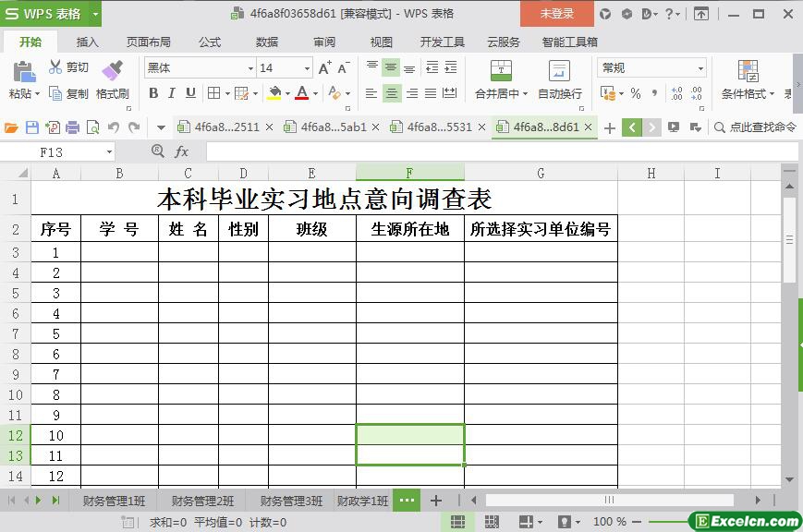Select the 财务管理2班 sheet tab
Screen dimensions: 803x532
(x=202, y=502)
